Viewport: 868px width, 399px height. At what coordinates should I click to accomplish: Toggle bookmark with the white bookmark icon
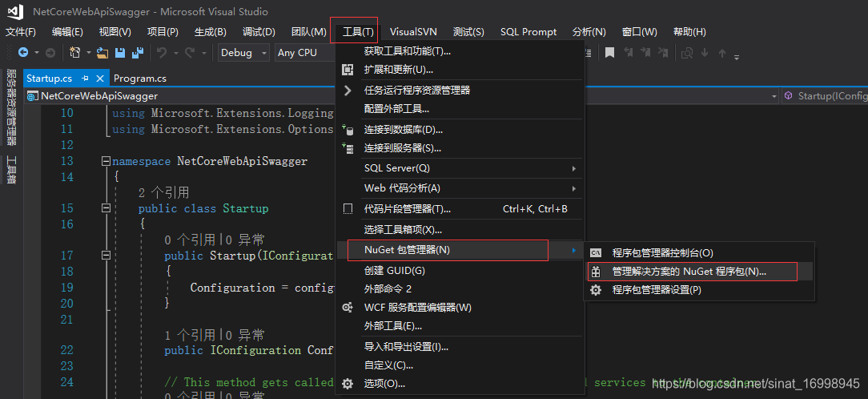[609, 53]
